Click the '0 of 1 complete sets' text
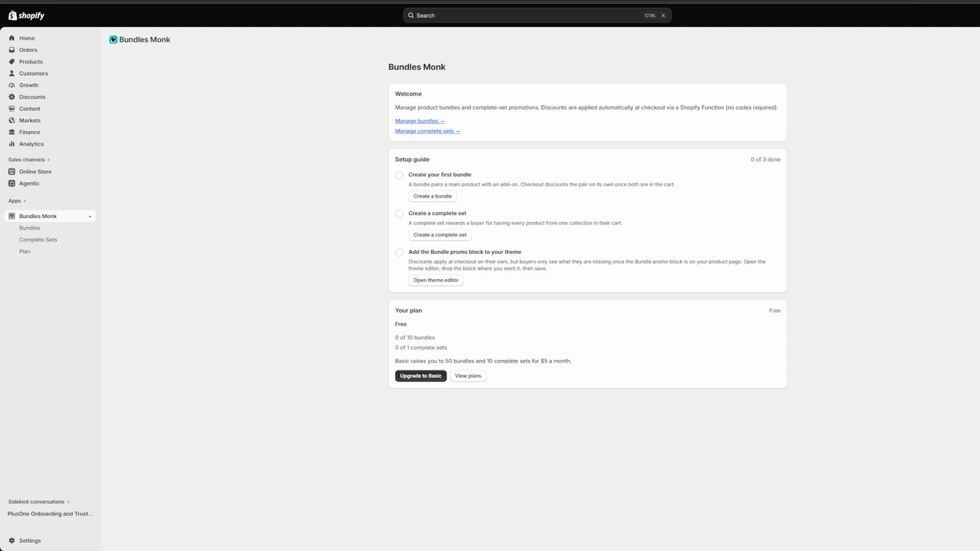Viewport: 980px width, 551px height. (x=421, y=348)
